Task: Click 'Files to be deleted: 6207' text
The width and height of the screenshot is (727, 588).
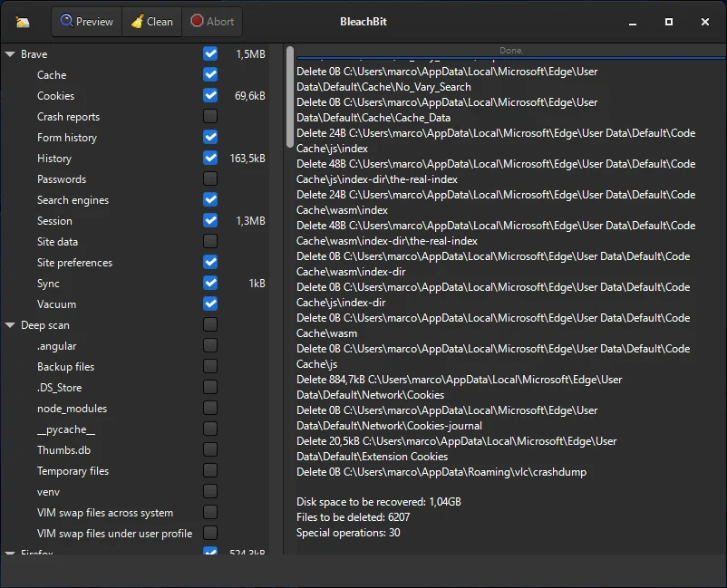Action: [x=353, y=517]
